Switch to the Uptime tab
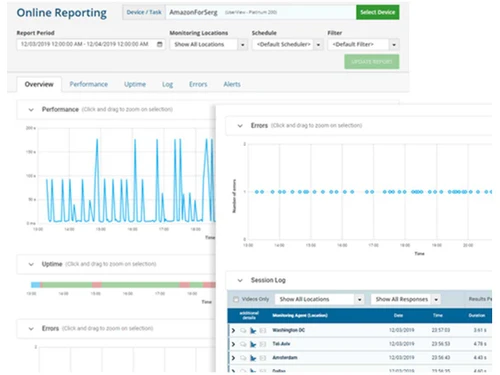Image resolution: width=500 pixels, height=375 pixels. (x=135, y=84)
